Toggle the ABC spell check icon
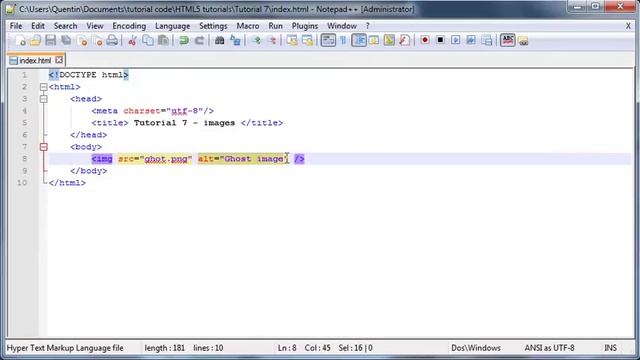Viewport: 640px width, 360px height. 507,40
